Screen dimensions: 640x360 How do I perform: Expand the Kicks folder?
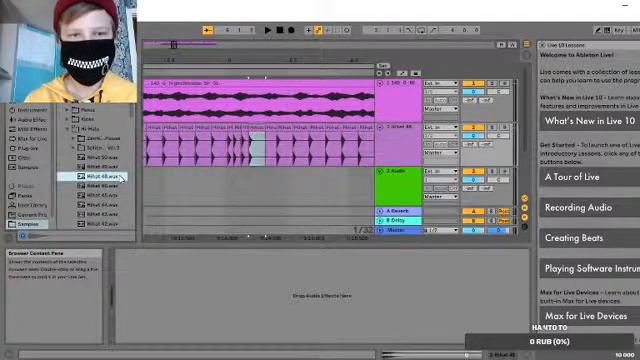coord(67,119)
